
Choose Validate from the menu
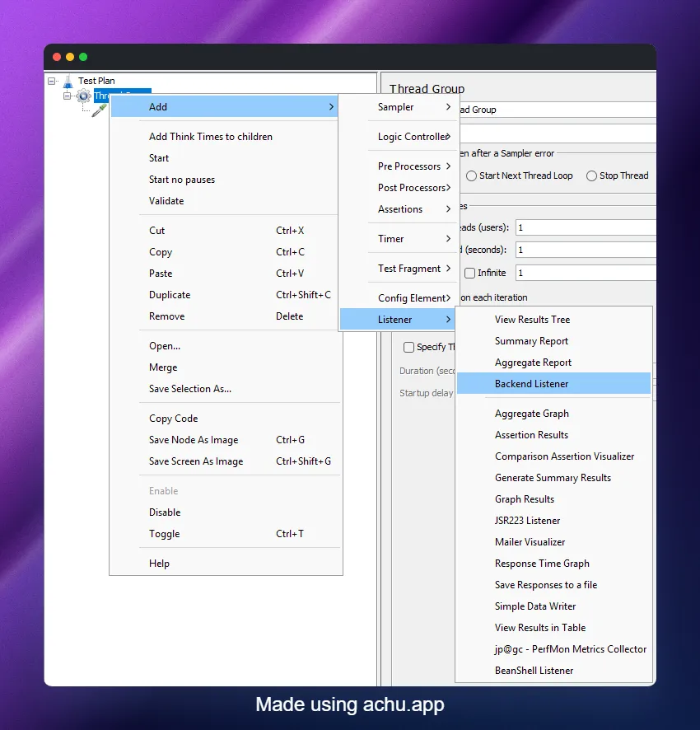pos(224,201)
